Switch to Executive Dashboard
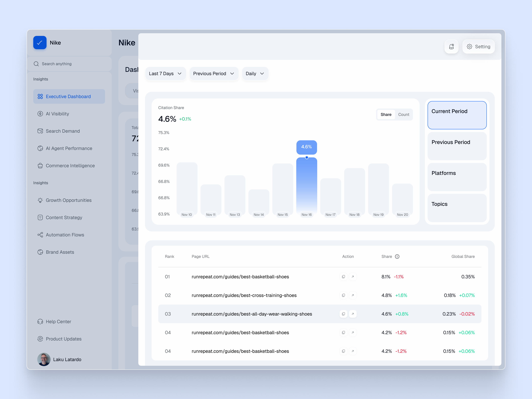532x399 pixels. (68, 96)
